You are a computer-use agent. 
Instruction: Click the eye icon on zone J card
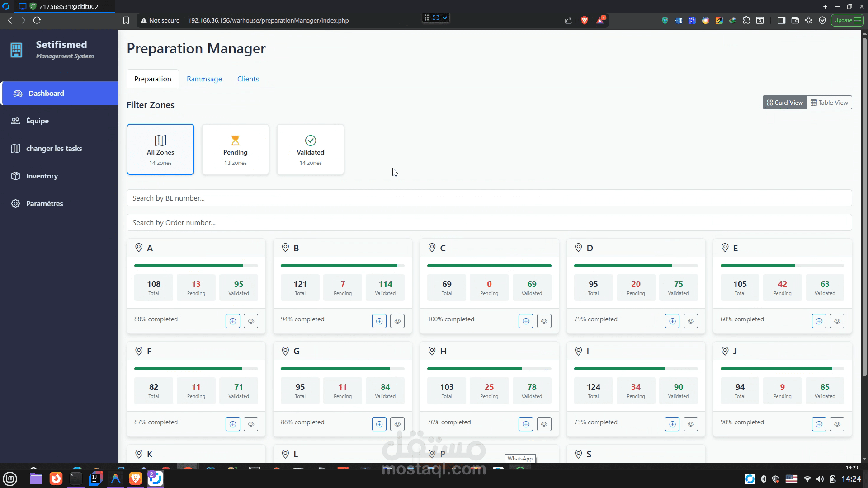837,424
